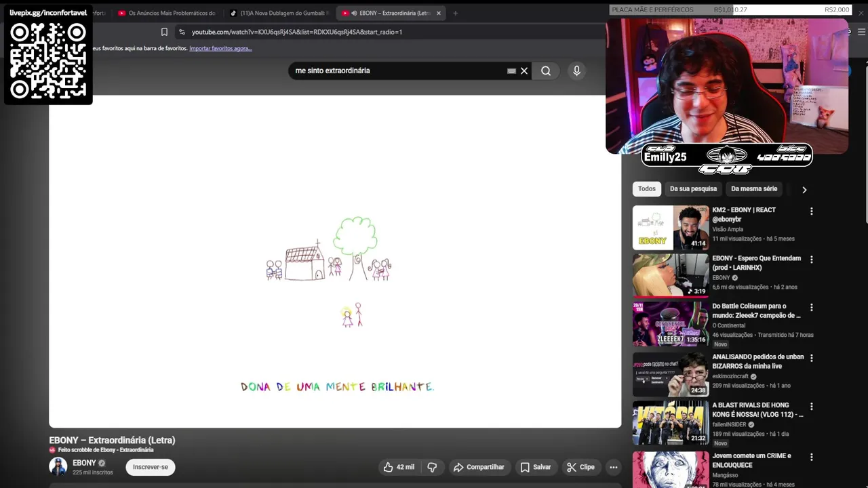868x488 pixels.
Task: Open options menu for KM2 - EBONY REACT
Action: (811, 211)
